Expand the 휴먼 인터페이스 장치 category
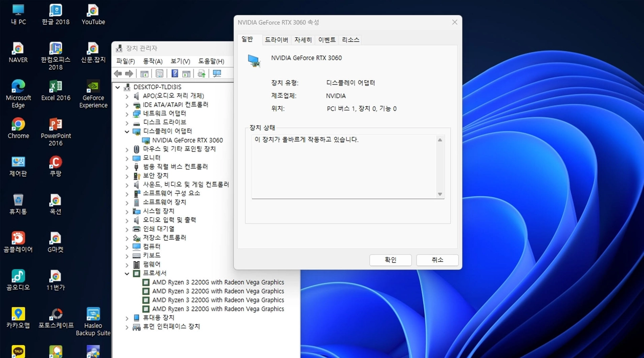Screen dimensions: 644x358 (x=127, y=327)
